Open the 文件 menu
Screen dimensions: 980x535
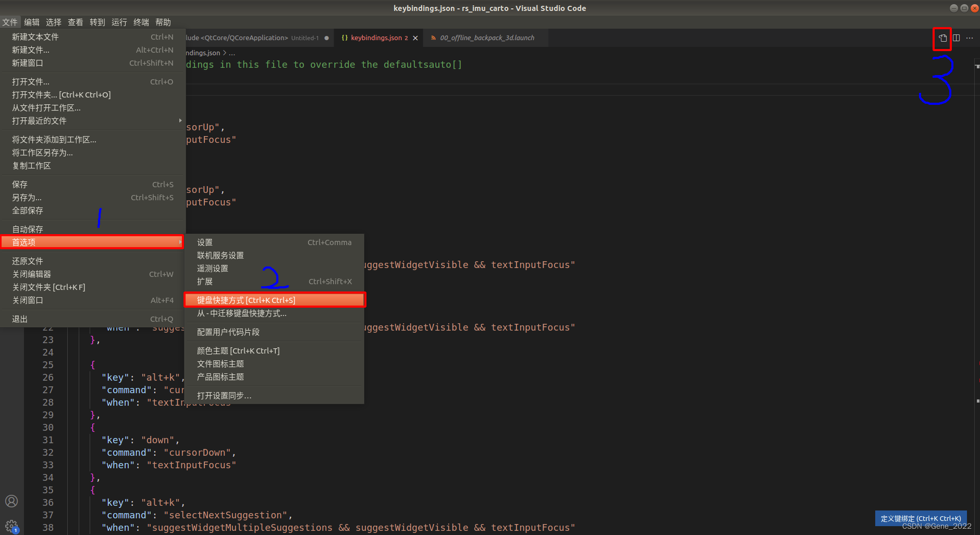coord(10,22)
